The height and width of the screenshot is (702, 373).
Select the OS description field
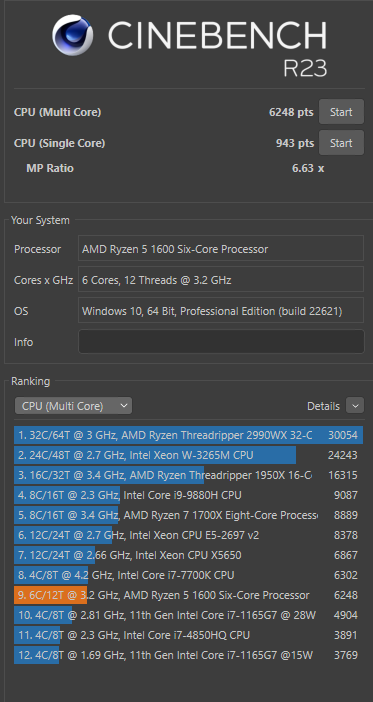221,311
